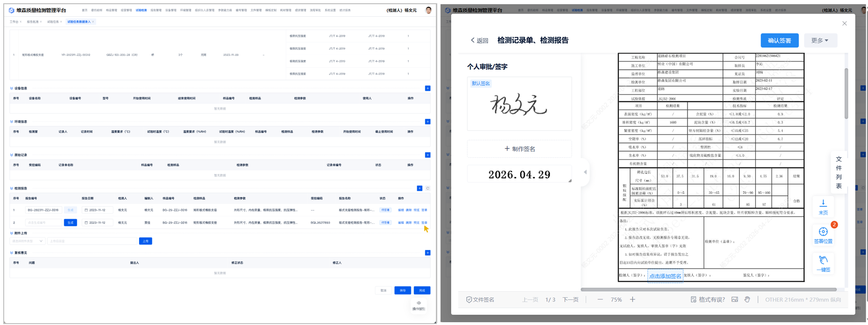
Task: Zoom out with the minus icon beside 75%
Action: 600,299
